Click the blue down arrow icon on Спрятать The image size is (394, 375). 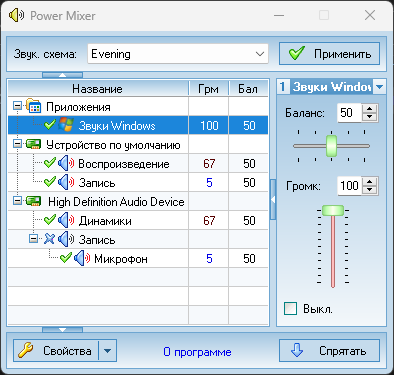[x=297, y=351]
